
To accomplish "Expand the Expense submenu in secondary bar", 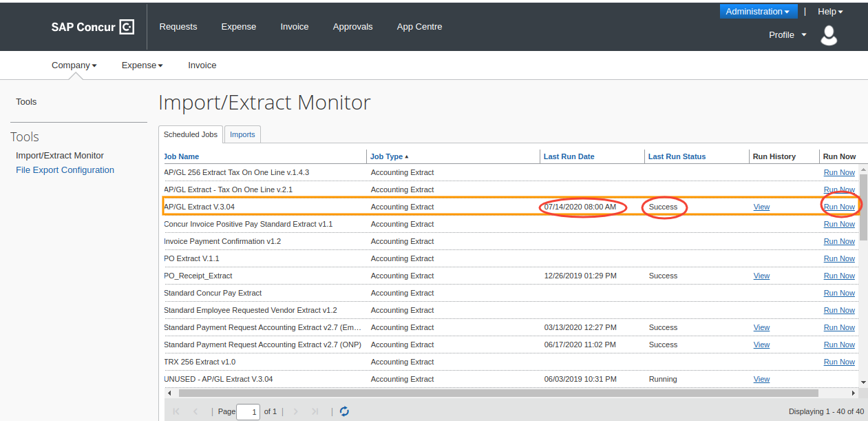I will [x=142, y=65].
